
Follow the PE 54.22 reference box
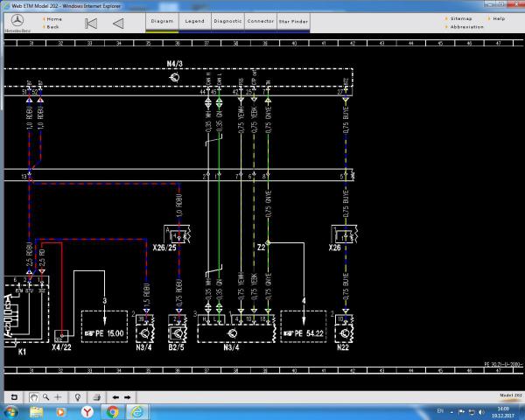303,333
